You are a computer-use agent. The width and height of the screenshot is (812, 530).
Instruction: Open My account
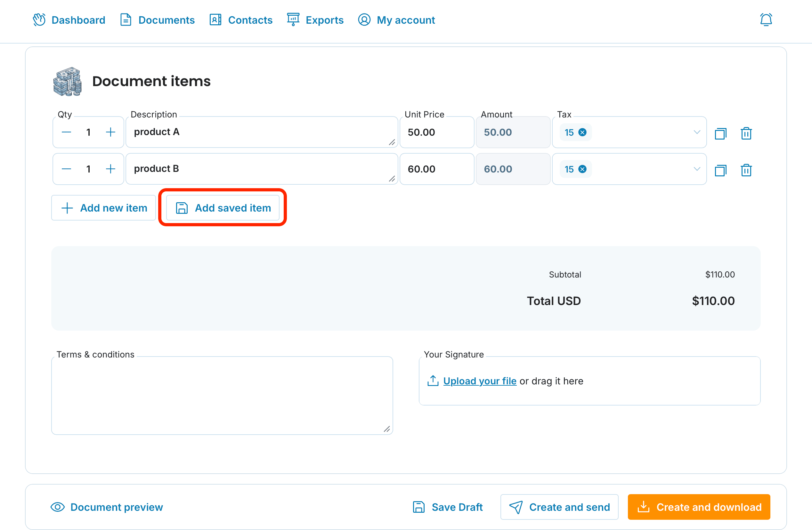click(x=396, y=20)
